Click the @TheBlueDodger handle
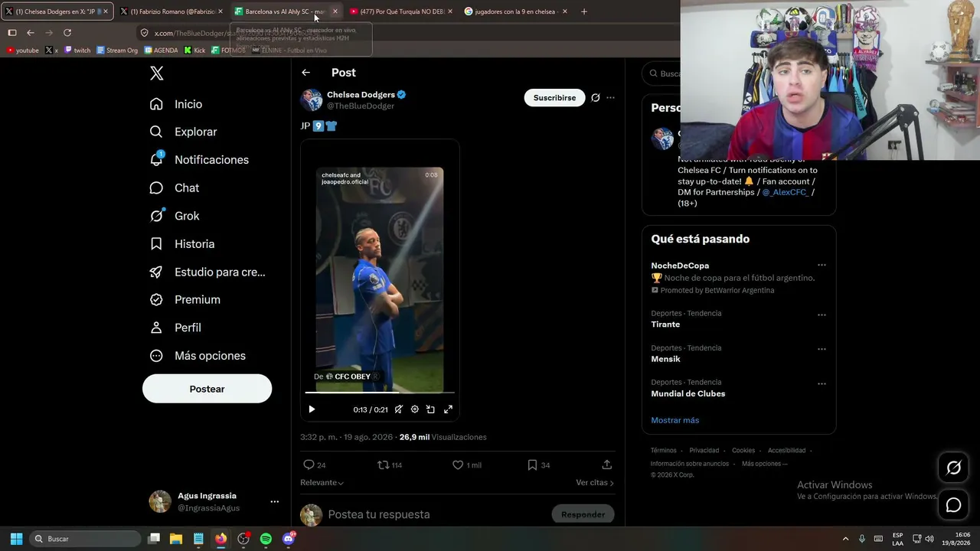Image resolution: width=980 pixels, height=551 pixels. pyautogui.click(x=361, y=106)
